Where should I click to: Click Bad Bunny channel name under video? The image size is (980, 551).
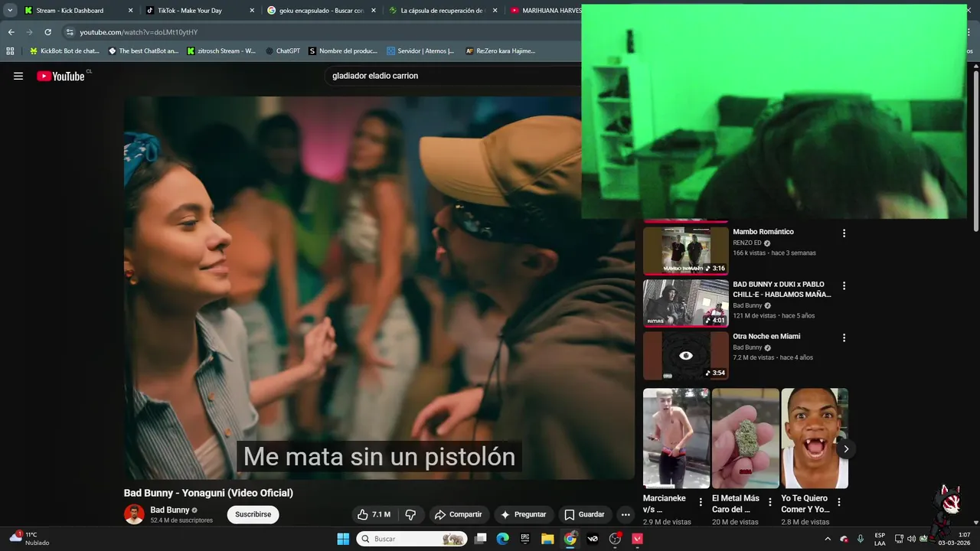[x=169, y=510]
